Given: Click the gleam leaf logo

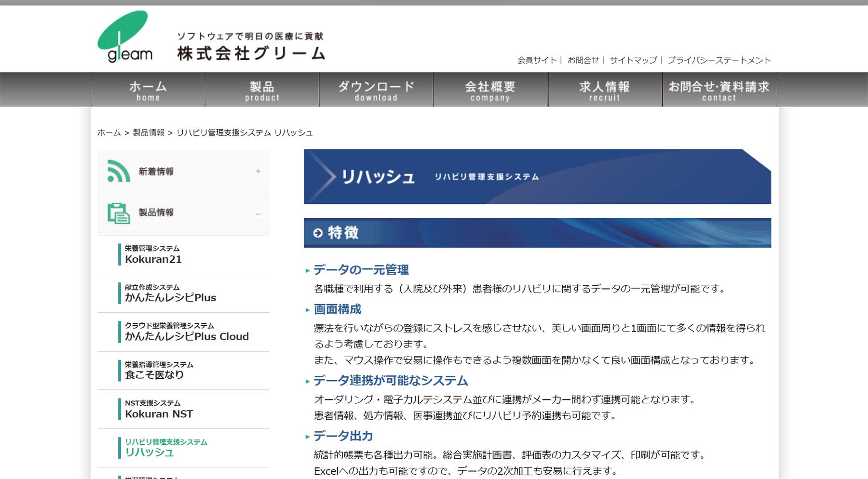Looking at the screenshot, I should coord(125,37).
